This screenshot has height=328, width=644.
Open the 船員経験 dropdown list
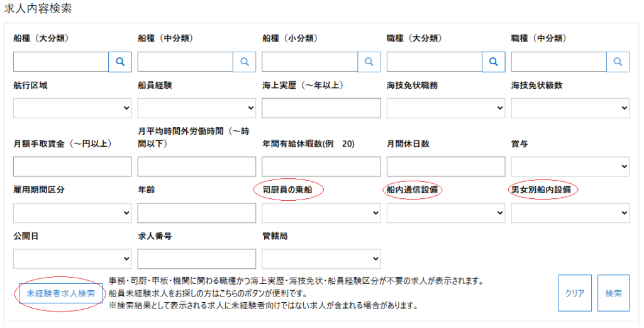pyautogui.click(x=197, y=108)
